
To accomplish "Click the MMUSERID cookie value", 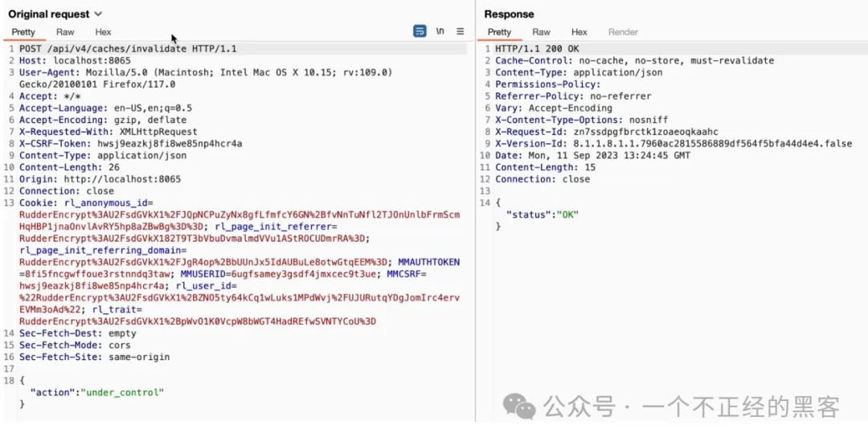I will pos(303,274).
